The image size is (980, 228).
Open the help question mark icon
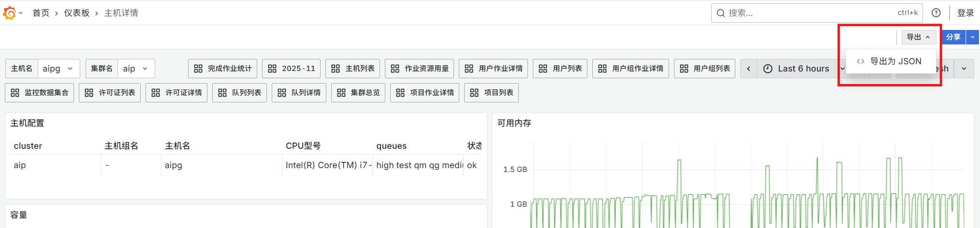(936, 13)
